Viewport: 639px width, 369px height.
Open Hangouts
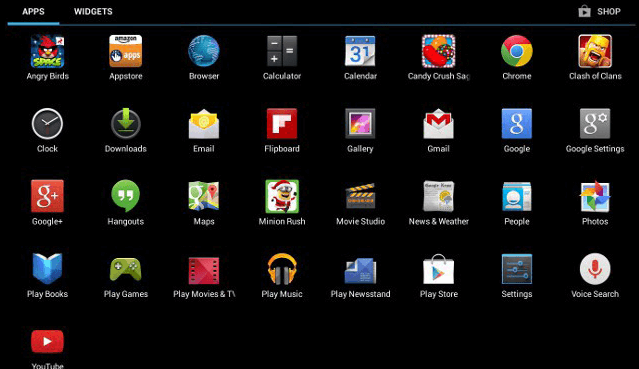(x=126, y=197)
